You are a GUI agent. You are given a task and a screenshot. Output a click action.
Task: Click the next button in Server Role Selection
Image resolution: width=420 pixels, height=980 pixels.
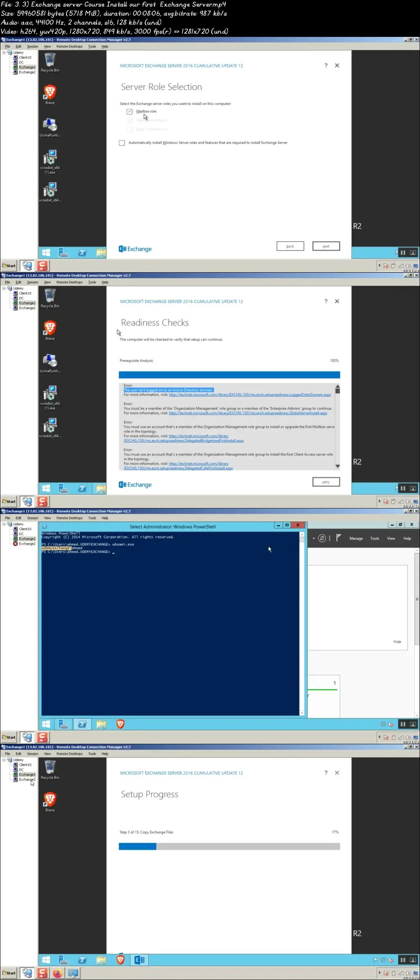326,246
